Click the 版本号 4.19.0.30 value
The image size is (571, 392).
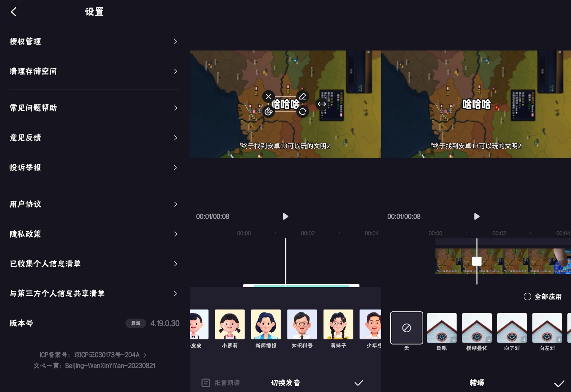pyautogui.click(x=165, y=323)
